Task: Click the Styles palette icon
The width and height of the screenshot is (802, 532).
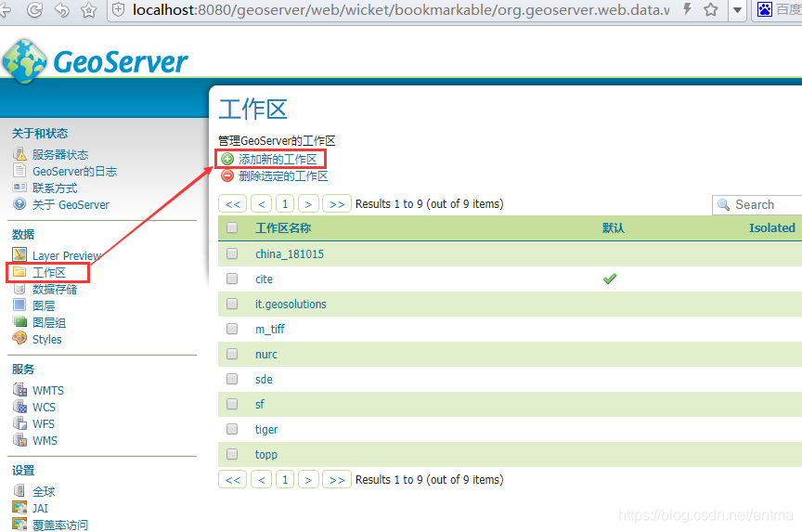Action: pyautogui.click(x=19, y=338)
